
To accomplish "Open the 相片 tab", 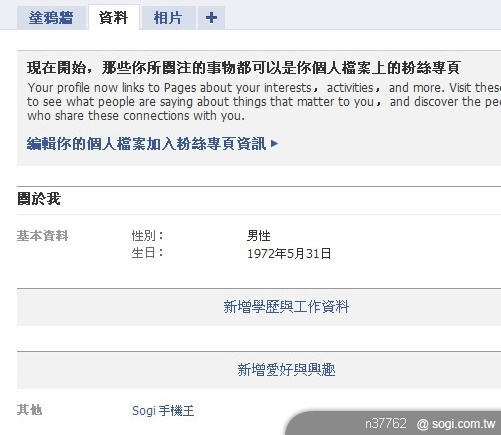I will click(x=168, y=18).
